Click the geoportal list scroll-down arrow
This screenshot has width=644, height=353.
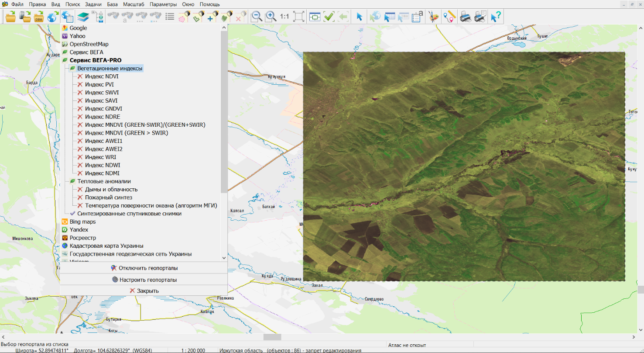click(x=224, y=258)
